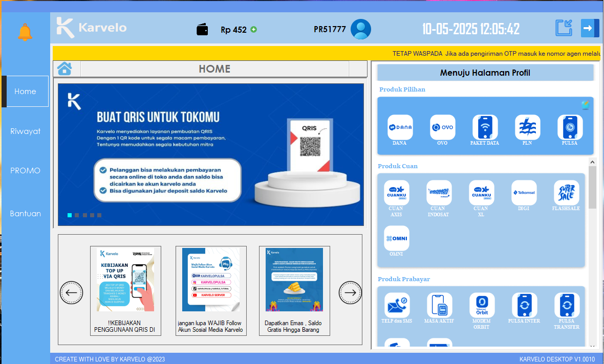Click CREATE WITH LOVE BY KARVELO footer text

tap(110, 359)
